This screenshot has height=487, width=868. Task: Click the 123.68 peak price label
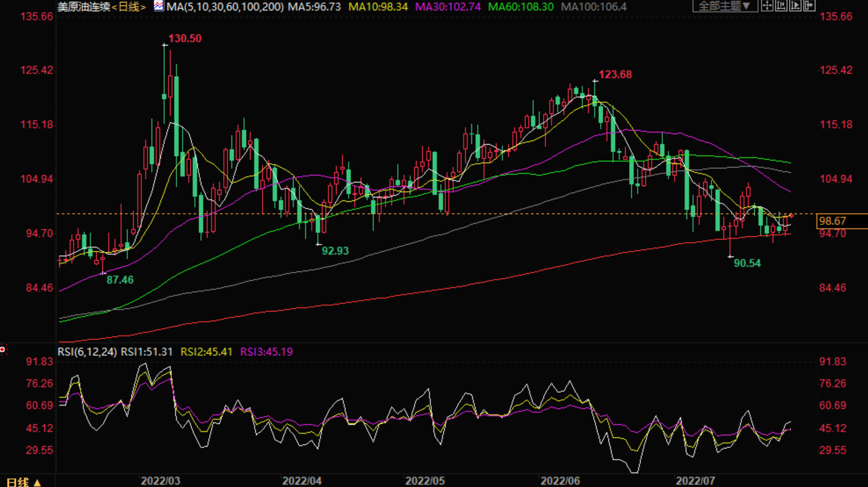point(615,74)
